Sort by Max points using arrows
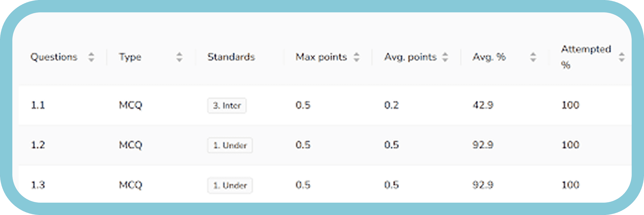The width and height of the screenshot is (644, 215). [x=356, y=57]
